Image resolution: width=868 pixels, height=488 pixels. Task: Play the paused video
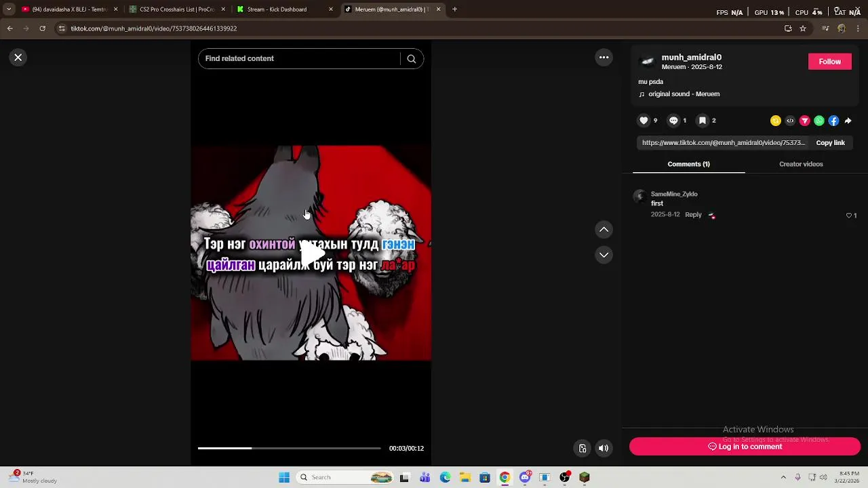tap(311, 253)
